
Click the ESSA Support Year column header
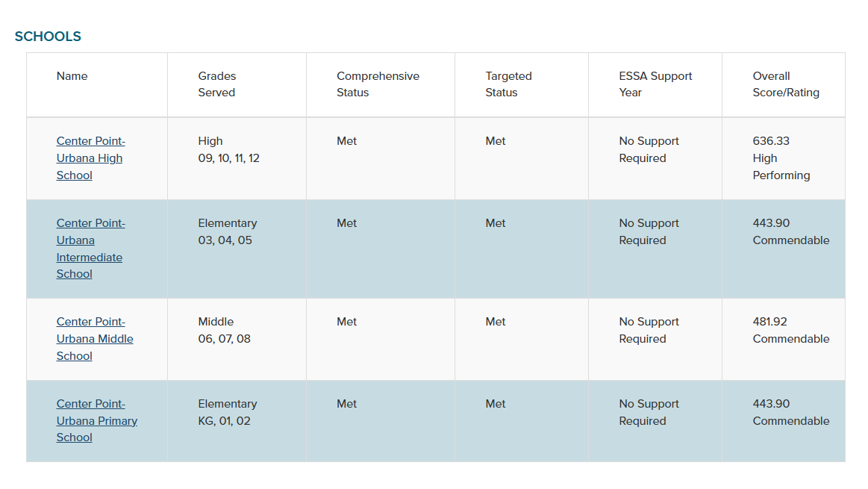click(655, 84)
